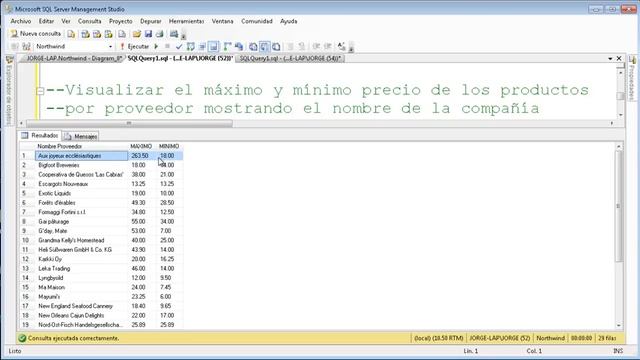The width and height of the screenshot is (640, 360).
Task: Open the Depurar menu
Action: point(151,21)
